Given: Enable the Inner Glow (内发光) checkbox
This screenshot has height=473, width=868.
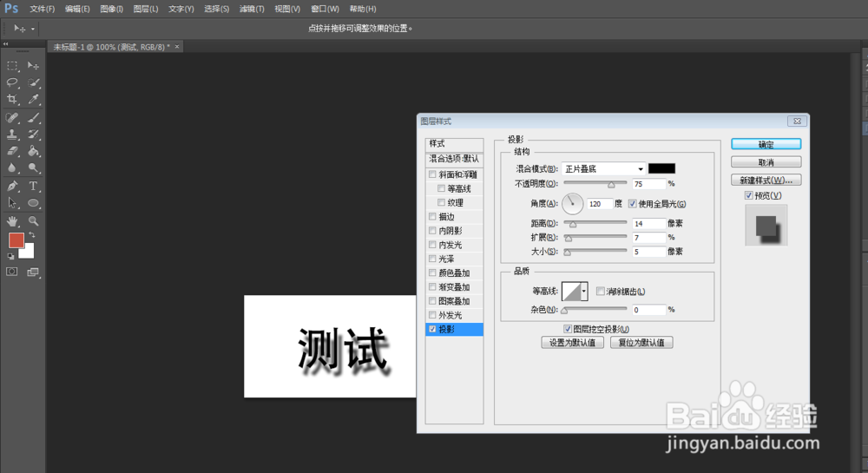Looking at the screenshot, I should pos(433,245).
